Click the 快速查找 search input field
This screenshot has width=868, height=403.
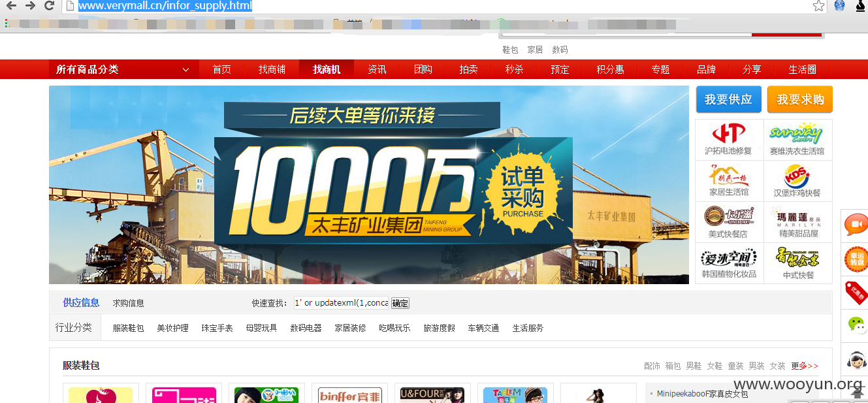coord(341,303)
